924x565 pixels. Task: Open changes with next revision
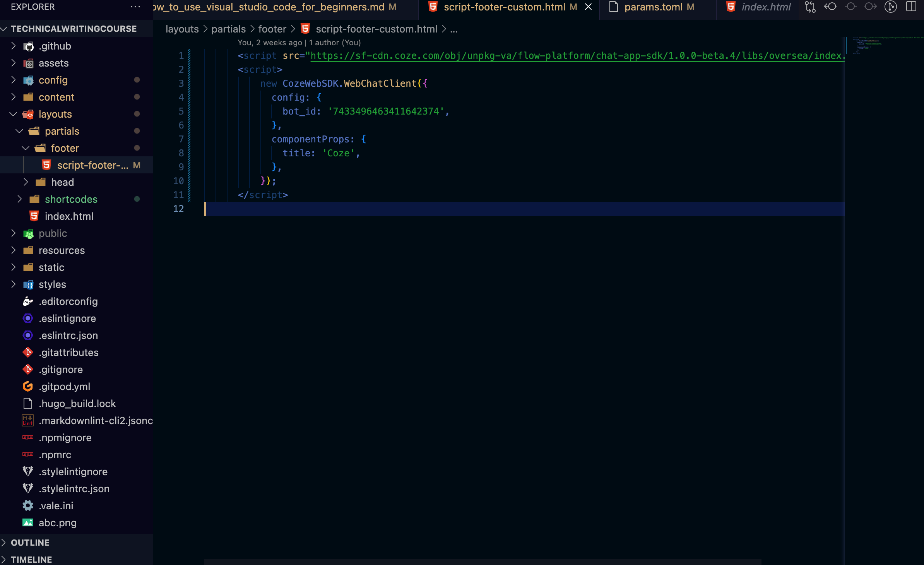(870, 7)
